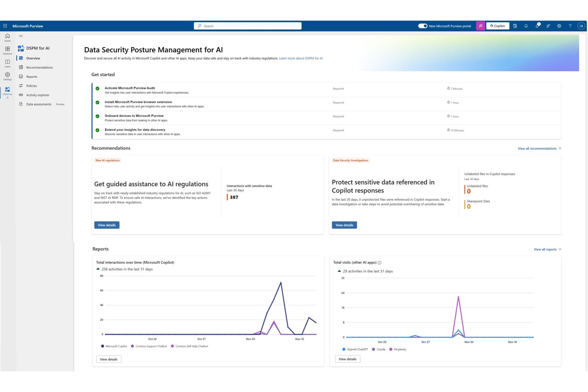Toggle the Claude legend item
Image resolution: width=588 pixels, height=392 pixels.
tap(379, 350)
